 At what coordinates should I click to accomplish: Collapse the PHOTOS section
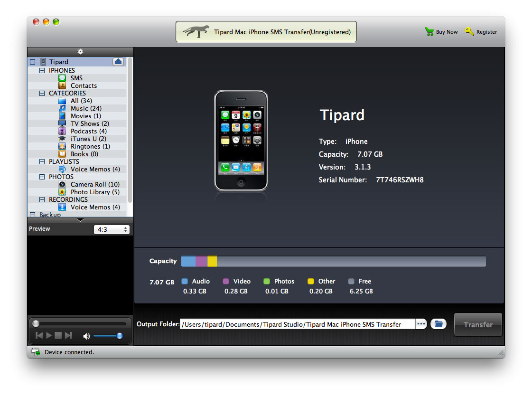tap(42, 177)
